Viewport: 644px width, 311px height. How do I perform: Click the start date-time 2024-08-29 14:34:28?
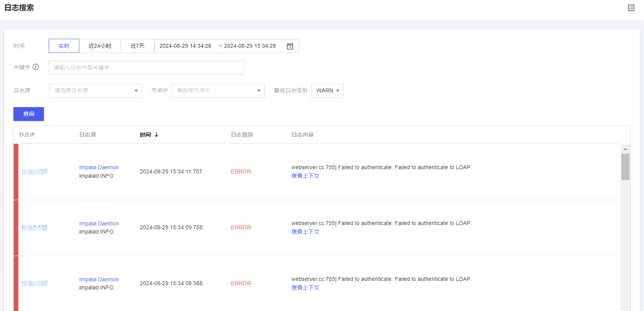click(x=185, y=46)
